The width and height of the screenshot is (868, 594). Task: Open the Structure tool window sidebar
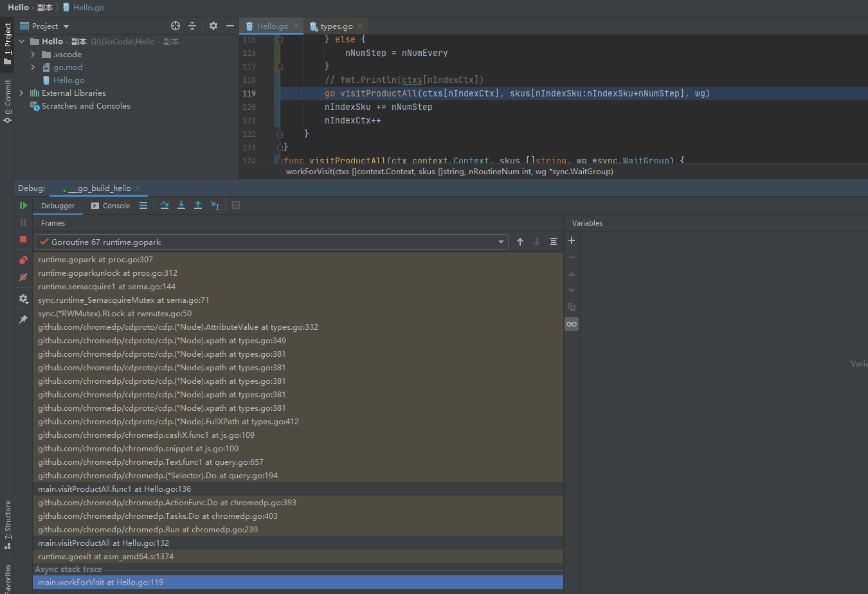coord(8,525)
